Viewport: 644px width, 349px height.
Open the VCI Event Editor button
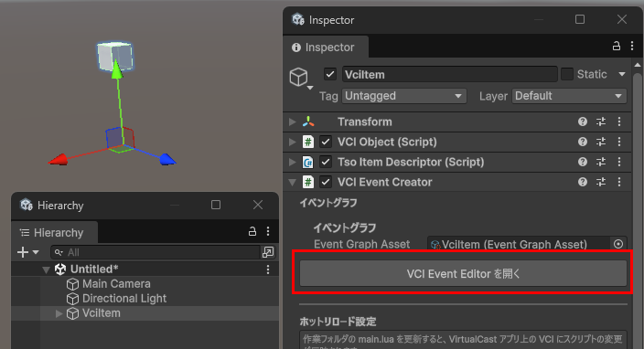point(463,273)
